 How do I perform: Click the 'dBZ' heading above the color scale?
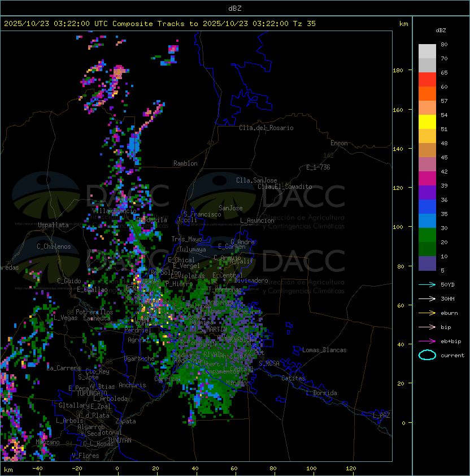point(441,31)
